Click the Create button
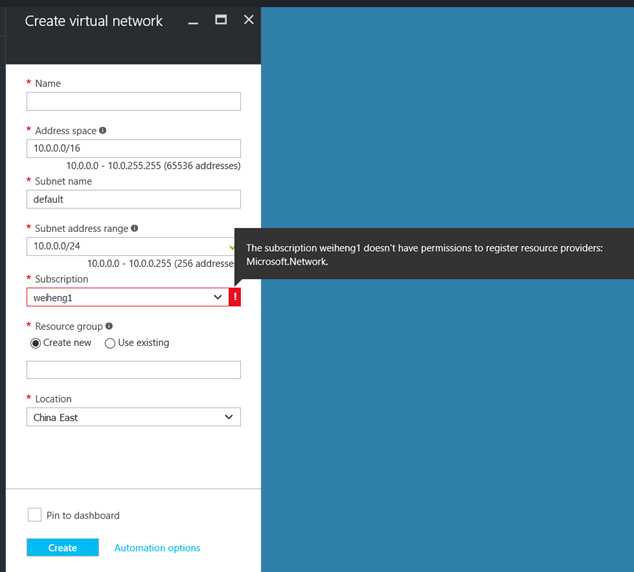This screenshot has width=634, height=572. pos(63,547)
